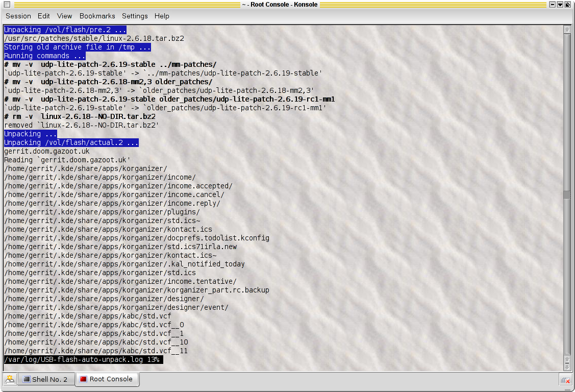
Task: Expand the Bookmarks menu
Action: click(97, 16)
